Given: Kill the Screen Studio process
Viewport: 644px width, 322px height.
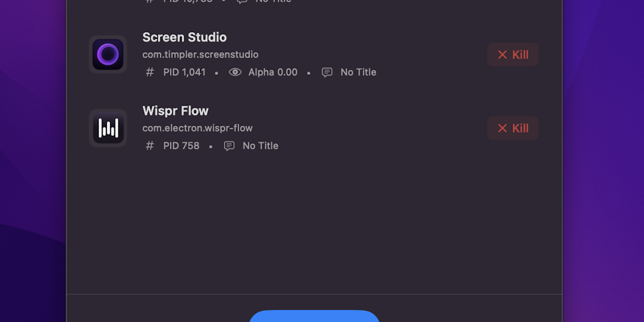Looking at the screenshot, I should coord(513,55).
